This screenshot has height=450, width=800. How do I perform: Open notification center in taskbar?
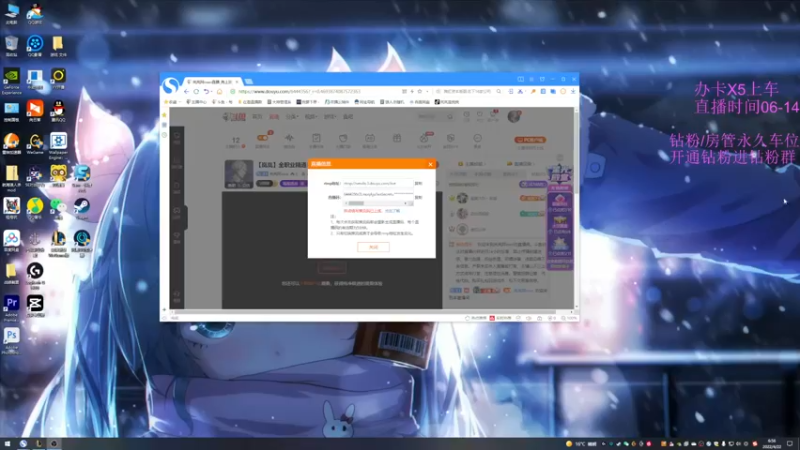tap(790, 444)
